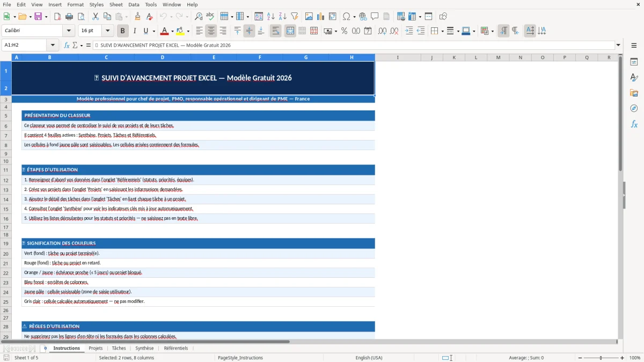Toggle Italic formatting

135,31
